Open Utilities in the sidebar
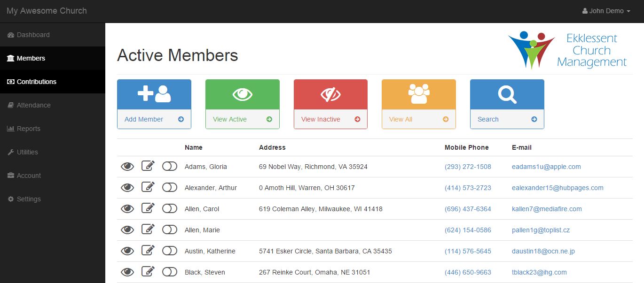The image size is (644, 283). (x=53, y=152)
